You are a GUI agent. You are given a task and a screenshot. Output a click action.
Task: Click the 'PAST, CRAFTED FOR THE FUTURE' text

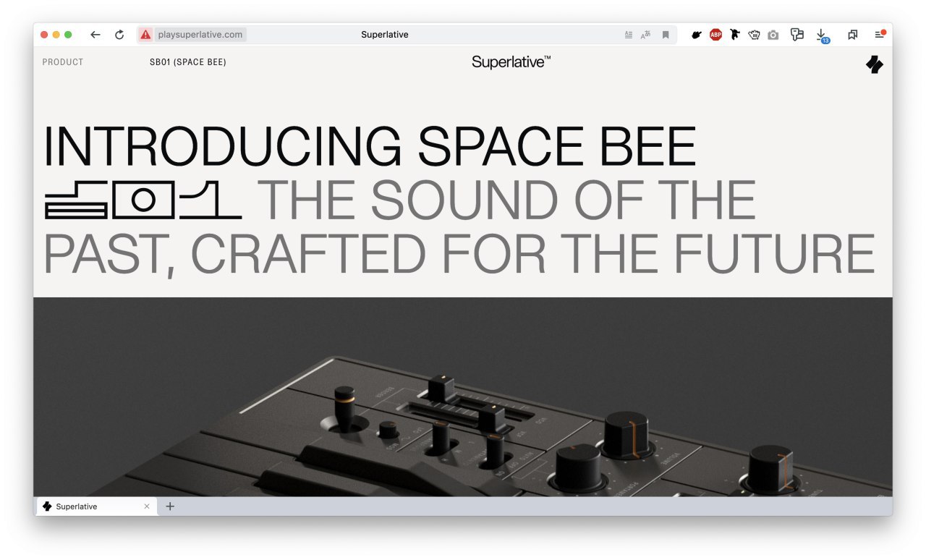click(x=459, y=253)
